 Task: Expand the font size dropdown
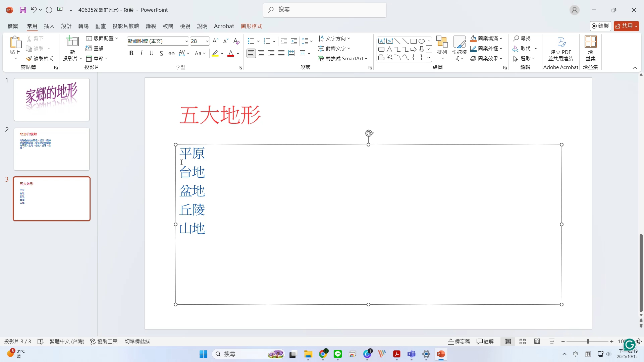point(207,41)
